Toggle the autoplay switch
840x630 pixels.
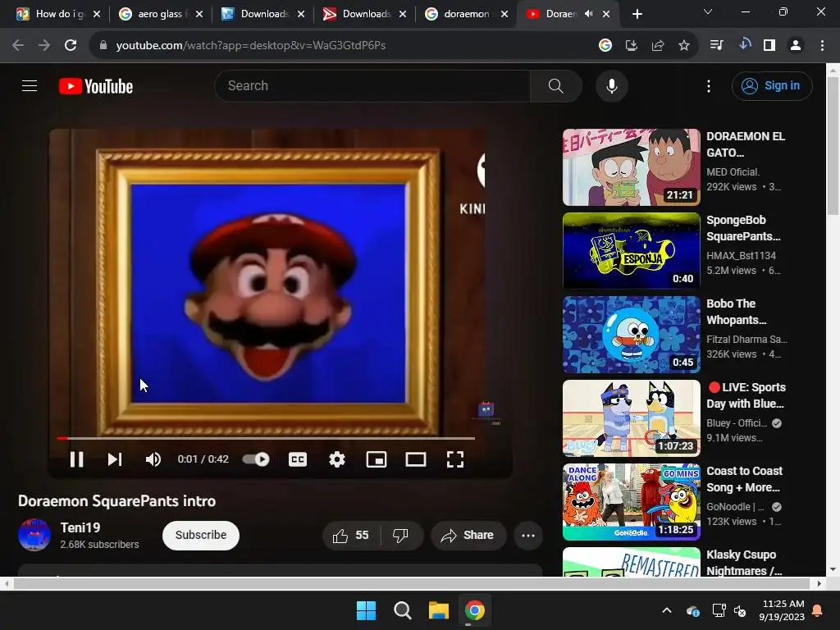point(256,459)
